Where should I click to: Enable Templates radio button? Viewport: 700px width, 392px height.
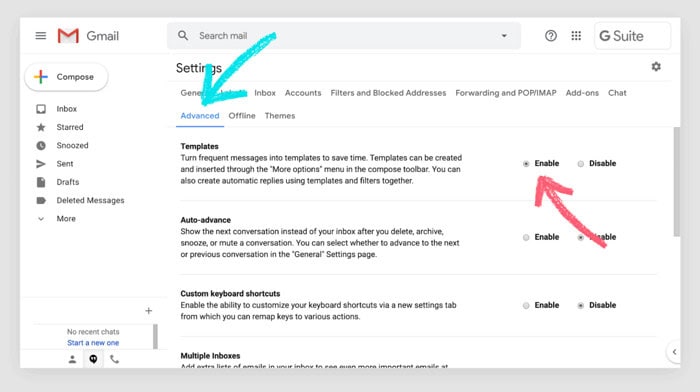click(x=526, y=164)
